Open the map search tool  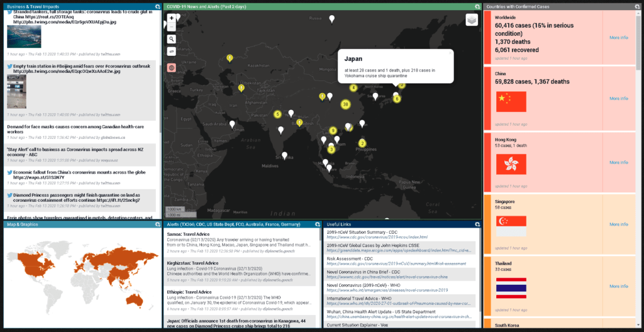(x=172, y=39)
